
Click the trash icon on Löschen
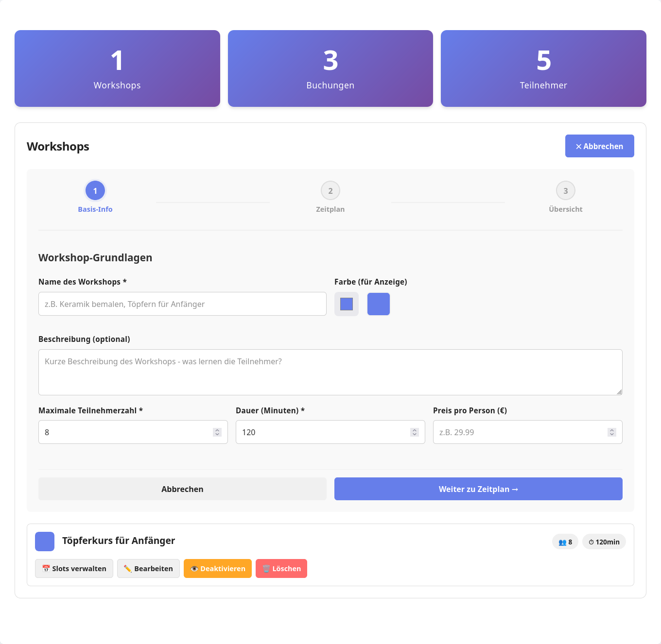[266, 568]
